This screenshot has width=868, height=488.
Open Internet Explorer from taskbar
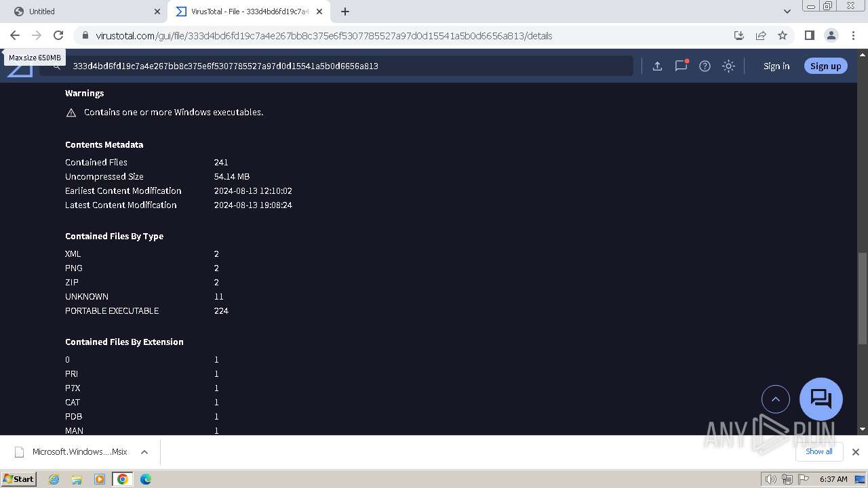point(54,479)
